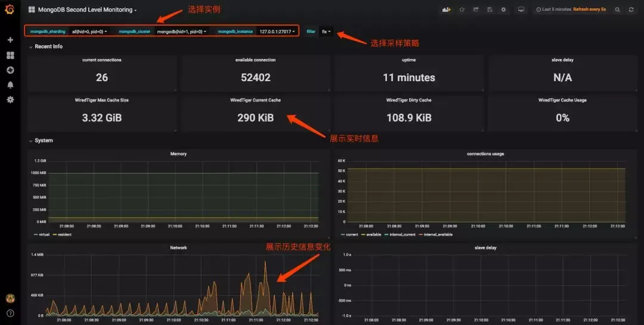Collapse the Recent Info row
Image resolution: width=644 pixels, height=325 pixels.
pos(45,47)
